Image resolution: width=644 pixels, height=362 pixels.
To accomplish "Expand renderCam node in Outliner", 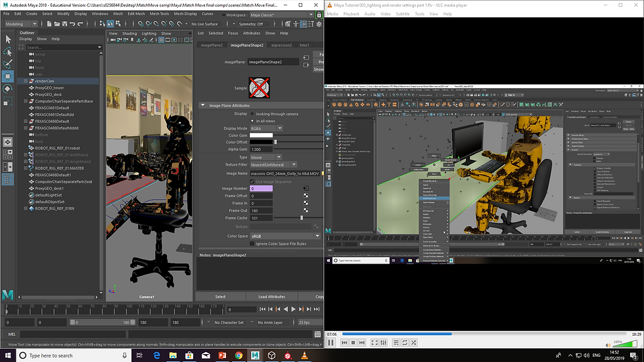I will [x=26, y=81].
